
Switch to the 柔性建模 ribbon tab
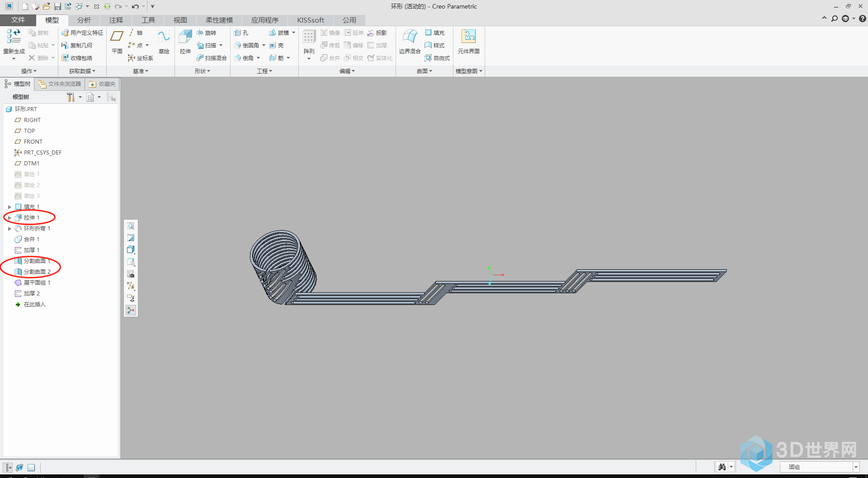[219, 20]
